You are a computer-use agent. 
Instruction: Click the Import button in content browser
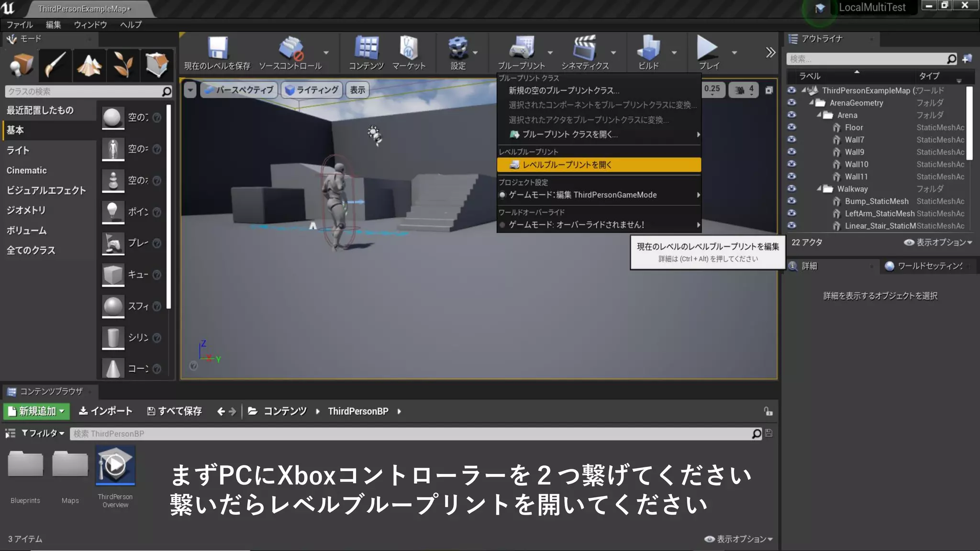pyautogui.click(x=105, y=411)
